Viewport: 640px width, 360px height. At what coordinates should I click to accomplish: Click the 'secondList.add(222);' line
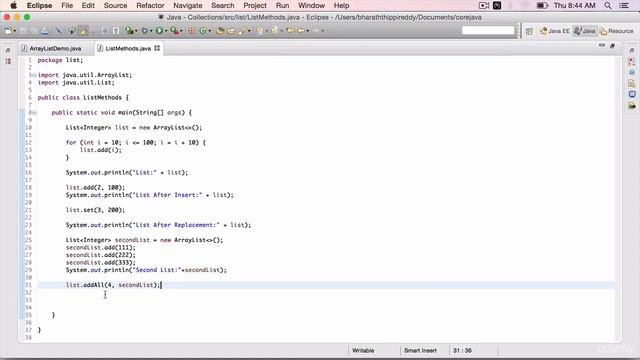tap(100, 255)
